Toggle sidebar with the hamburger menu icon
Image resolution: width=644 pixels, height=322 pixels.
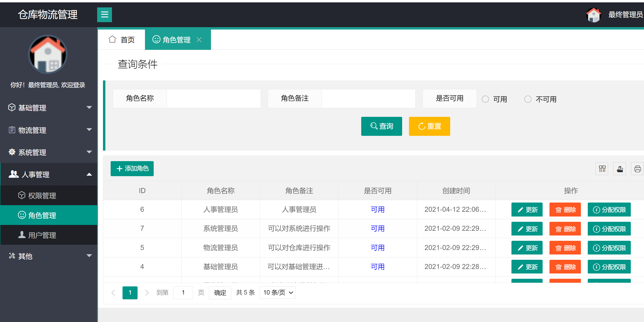[x=105, y=15]
